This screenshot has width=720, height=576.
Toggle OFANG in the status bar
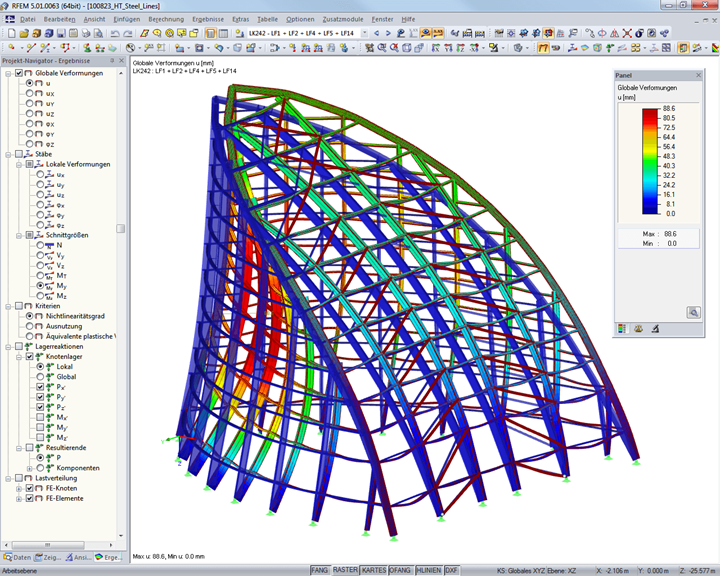pyautogui.click(x=400, y=570)
